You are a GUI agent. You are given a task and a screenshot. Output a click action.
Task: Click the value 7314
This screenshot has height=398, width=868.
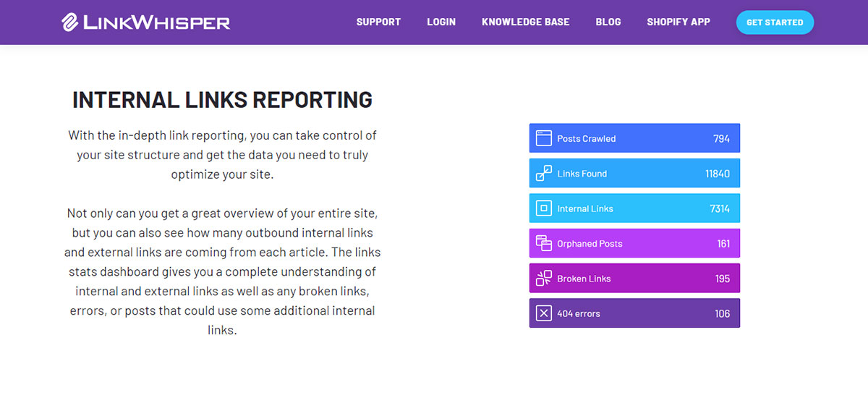(720, 208)
